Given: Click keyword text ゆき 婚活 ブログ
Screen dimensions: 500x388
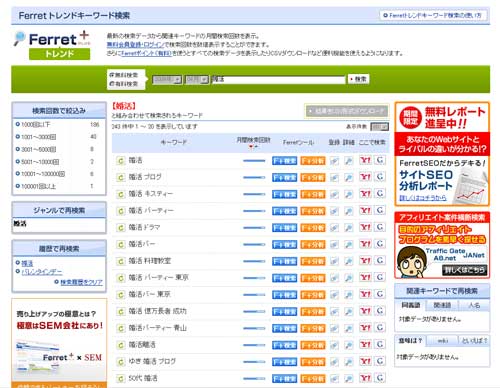Looking at the screenshot, I should click(152, 361).
